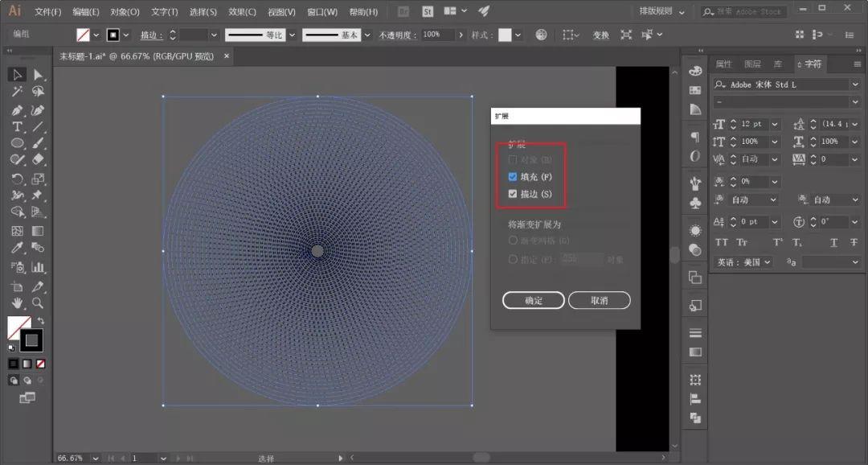Viewport: 868px width, 465px height.
Task: Open the 样式 graphic style dropdown
Action: click(518, 35)
